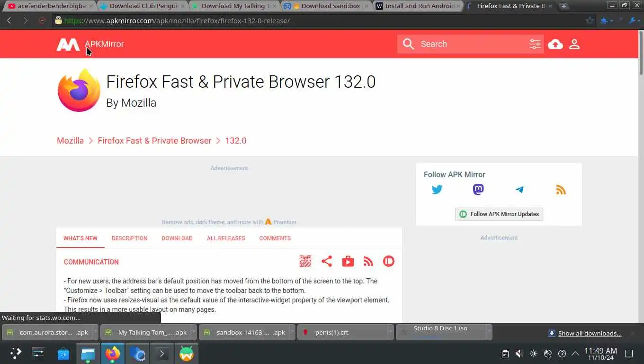
Task: Open the terminal from the taskbar
Action: pyautogui.click(x=162, y=354)
